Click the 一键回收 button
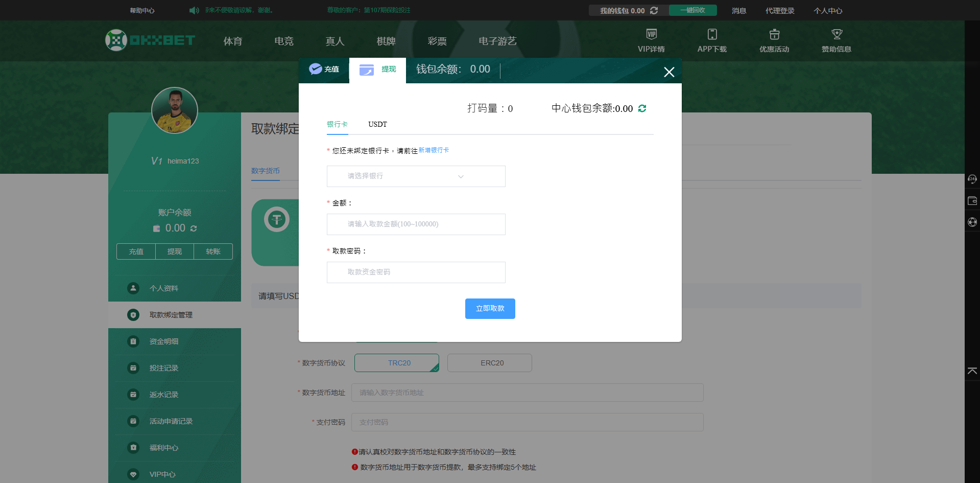The image size is (980, 483). click(693, 10)
